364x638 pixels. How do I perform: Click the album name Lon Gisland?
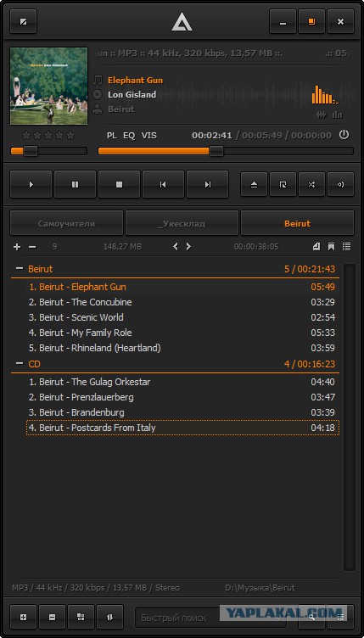pos(132,94)
